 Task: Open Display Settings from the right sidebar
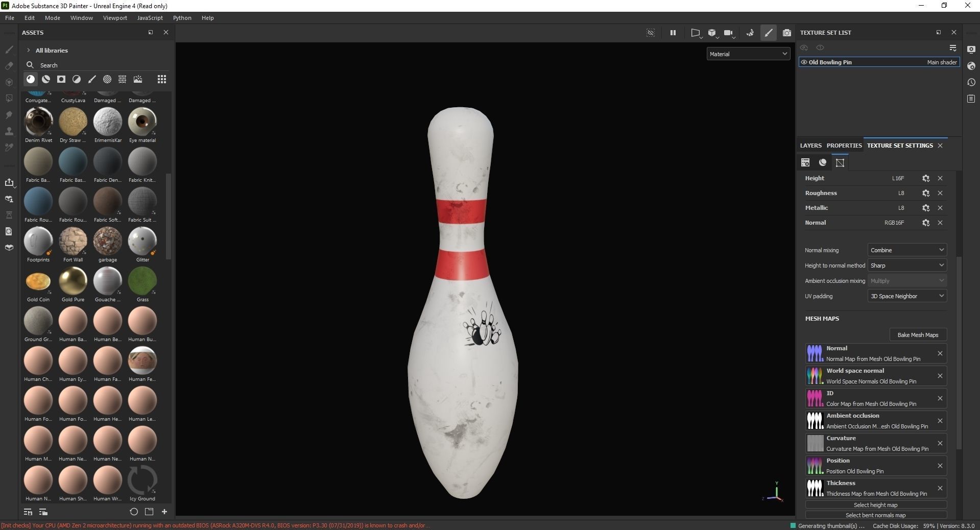tap(971, 49)
